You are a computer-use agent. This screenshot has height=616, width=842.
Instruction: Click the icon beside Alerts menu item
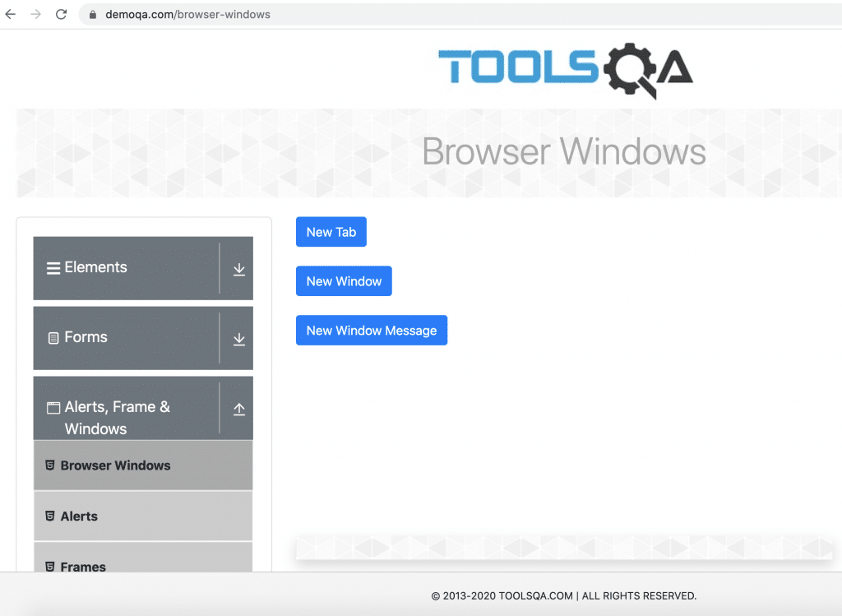click(x=51, y=516)
